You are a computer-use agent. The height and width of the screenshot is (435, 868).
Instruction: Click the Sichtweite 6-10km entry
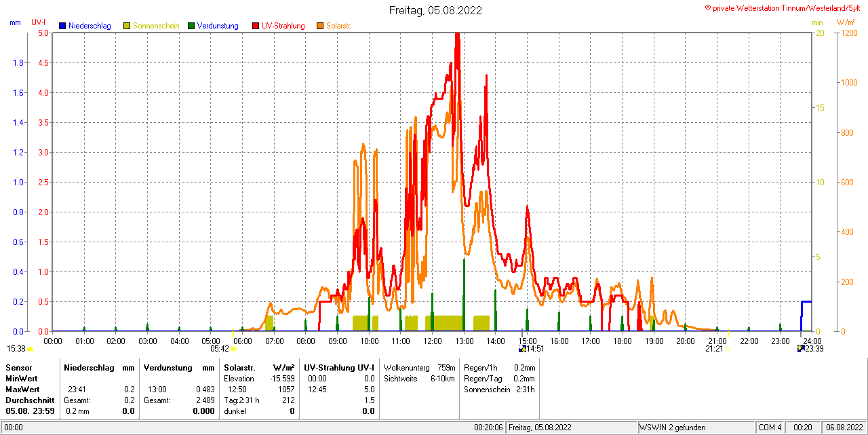tap(419, 378)
